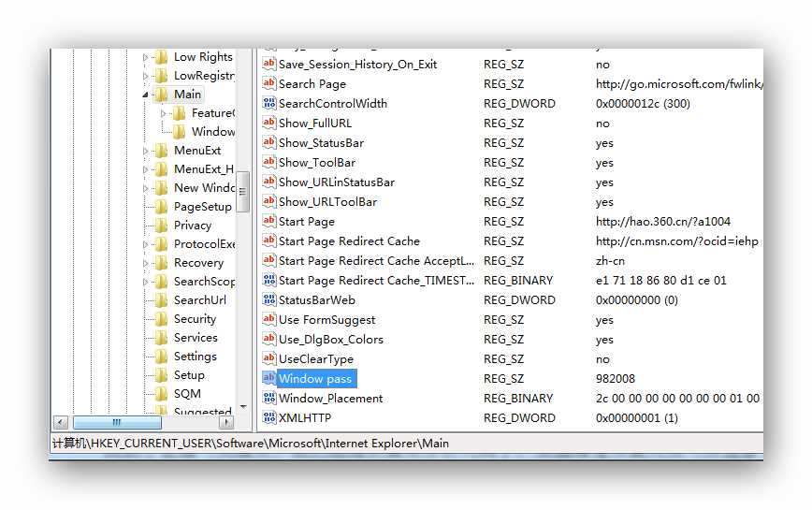Expand the LowRegistry key arrow
Viewport: 812px width, 510px height.
pos(145,76)
